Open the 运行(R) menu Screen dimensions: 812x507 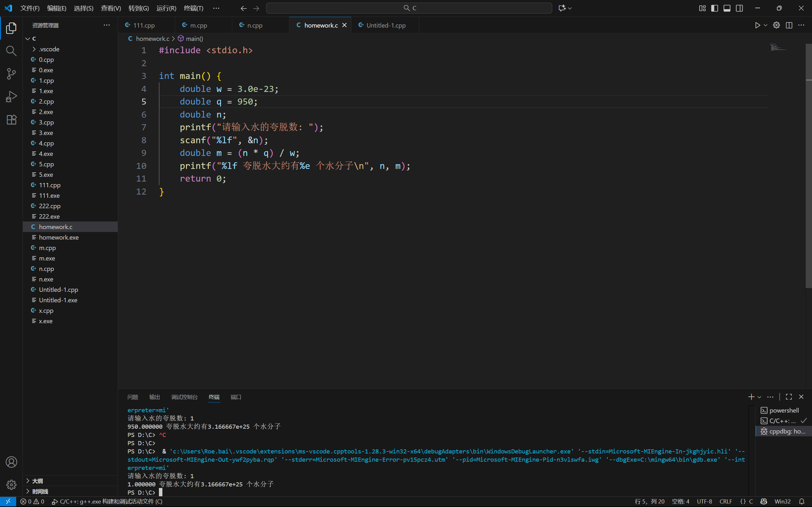tap(166, 8)
